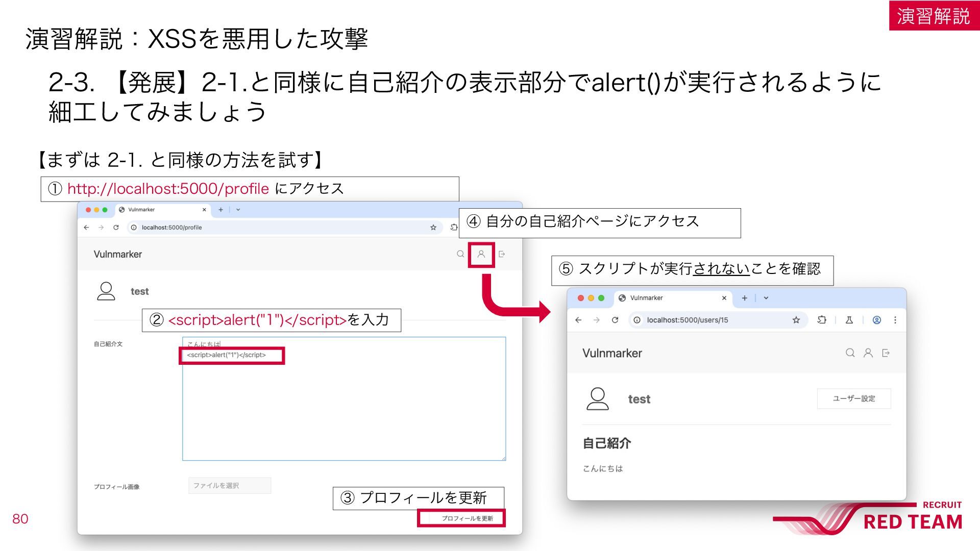Bookmark the users/15 page with star icon
980x551 pixels.
click(x=796, y=320)
